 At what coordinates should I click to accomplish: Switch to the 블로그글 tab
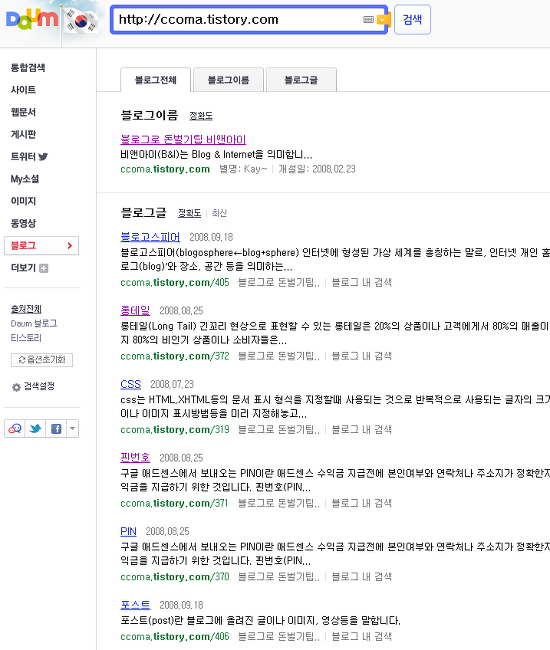[x=301, y=80]
